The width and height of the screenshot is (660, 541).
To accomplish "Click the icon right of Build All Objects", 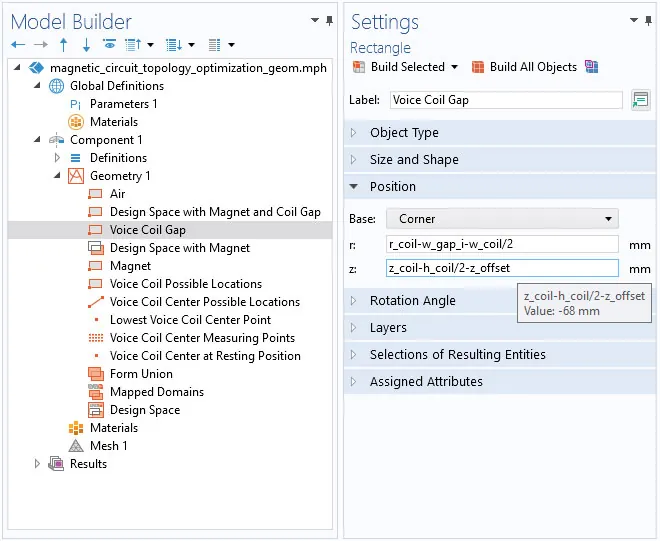I will tap(592, 67).
